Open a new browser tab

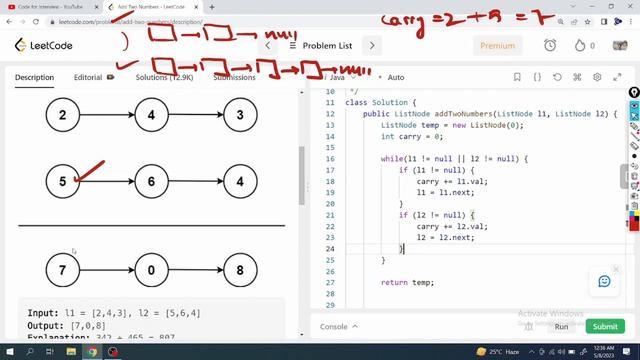click(x=212, y=7)
